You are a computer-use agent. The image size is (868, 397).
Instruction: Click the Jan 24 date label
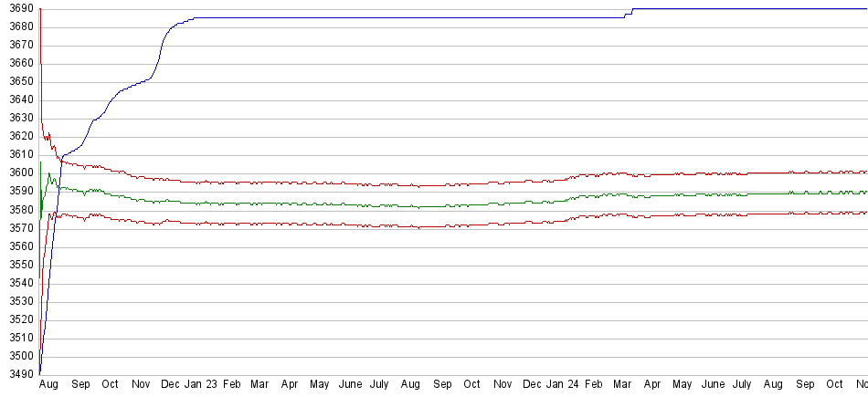(x=562, y=386)
